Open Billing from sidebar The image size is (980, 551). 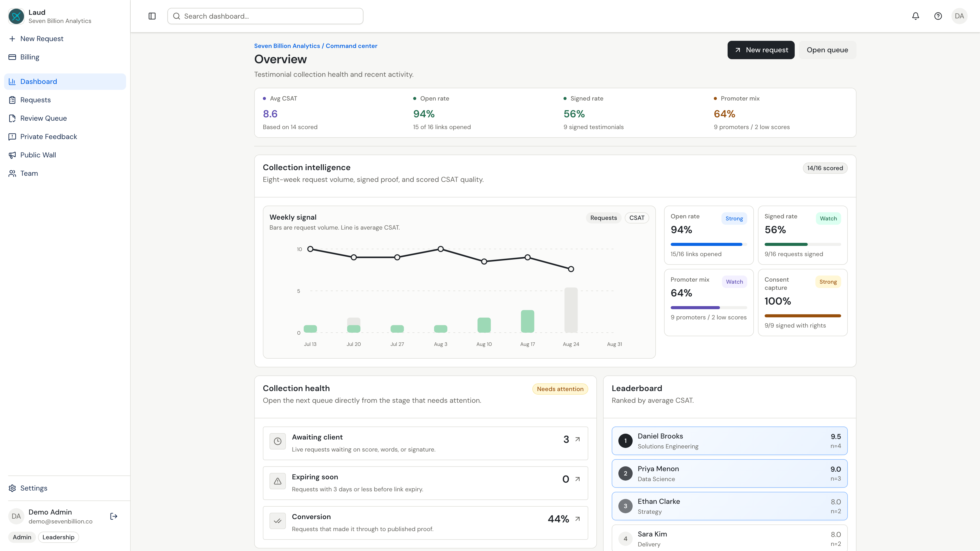click(65, 57)
